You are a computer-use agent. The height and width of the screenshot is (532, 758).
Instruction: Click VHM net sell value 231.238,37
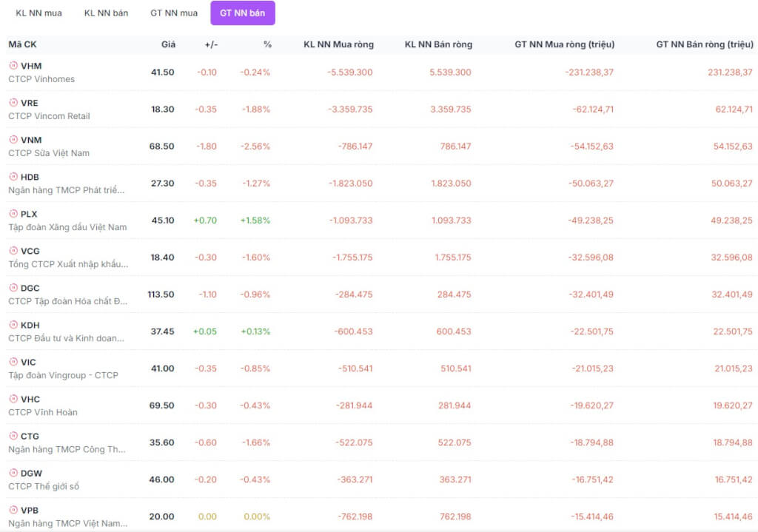(x=730, y=73)
